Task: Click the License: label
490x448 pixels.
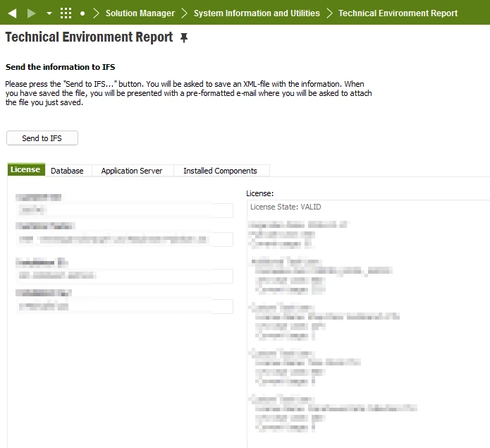Action: [x=259, y=193]
